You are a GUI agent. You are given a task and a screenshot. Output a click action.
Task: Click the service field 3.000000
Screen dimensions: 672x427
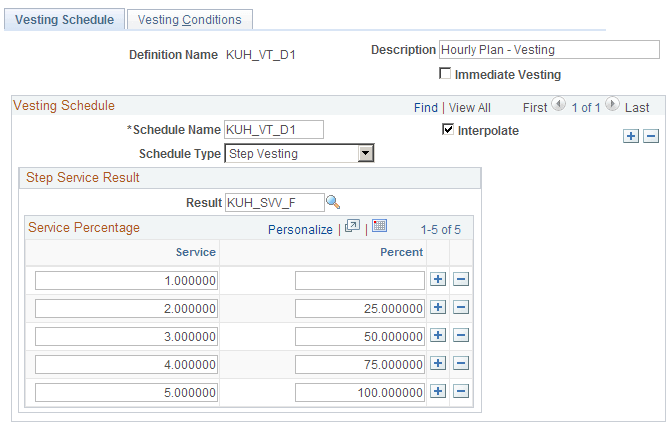[126, 336]
